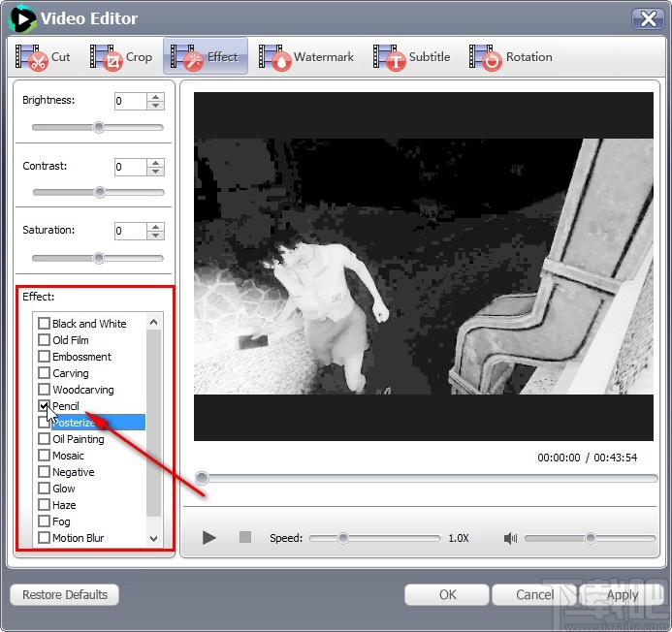Increase Brightness with up arrow
Image resolution: width=672 pixels, height=632 pixels.
tap(155, 97)
